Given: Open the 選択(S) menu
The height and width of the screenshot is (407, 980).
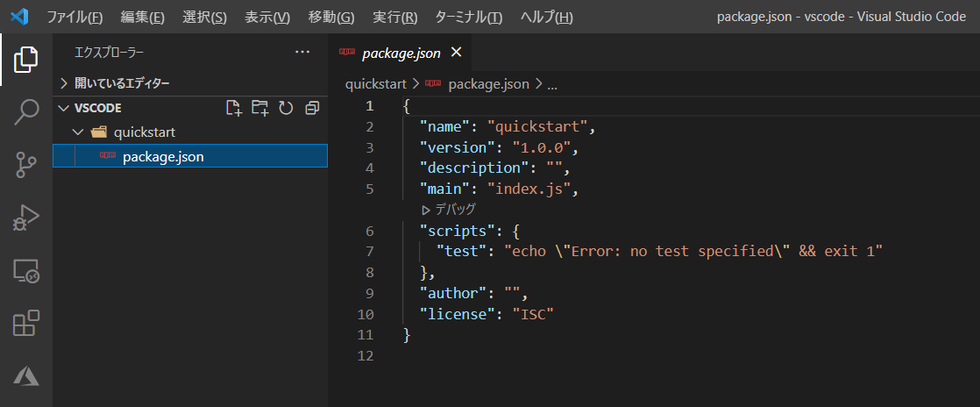Looking at the screenshot, I should coord(204,18).
